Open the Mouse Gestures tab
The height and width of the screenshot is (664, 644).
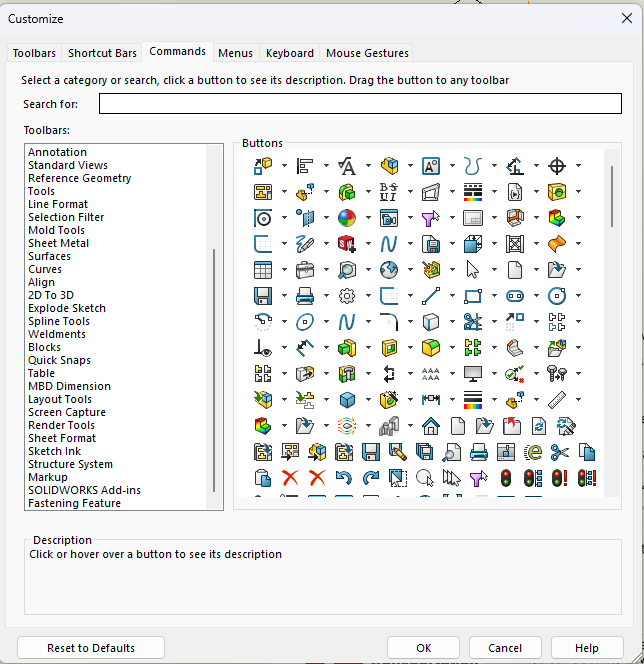coord(367,53)
